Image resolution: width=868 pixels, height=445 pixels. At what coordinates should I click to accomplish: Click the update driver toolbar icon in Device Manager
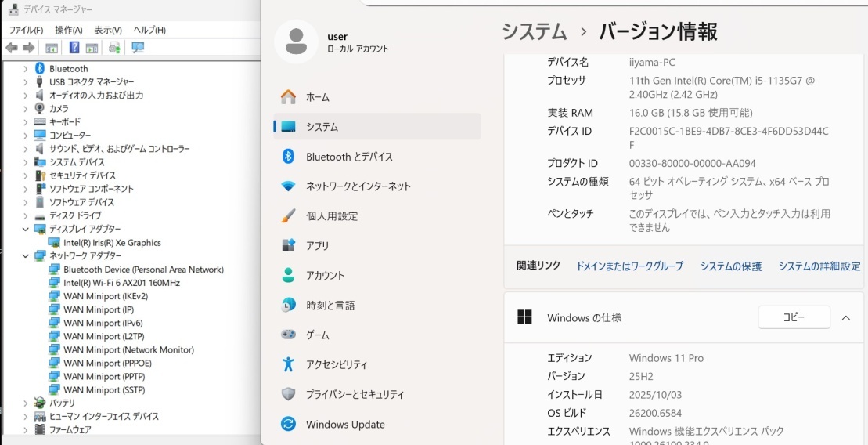click(114, 48)
